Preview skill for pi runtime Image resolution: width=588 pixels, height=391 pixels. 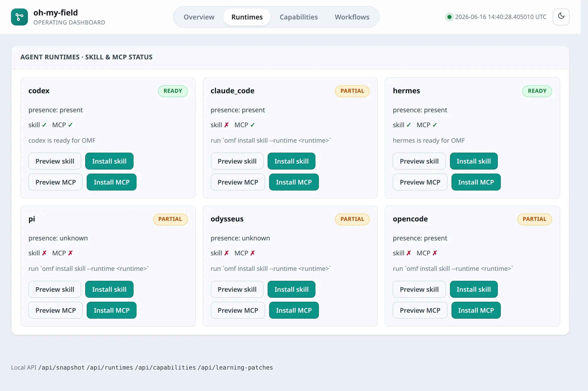click(x=55, y=289)
